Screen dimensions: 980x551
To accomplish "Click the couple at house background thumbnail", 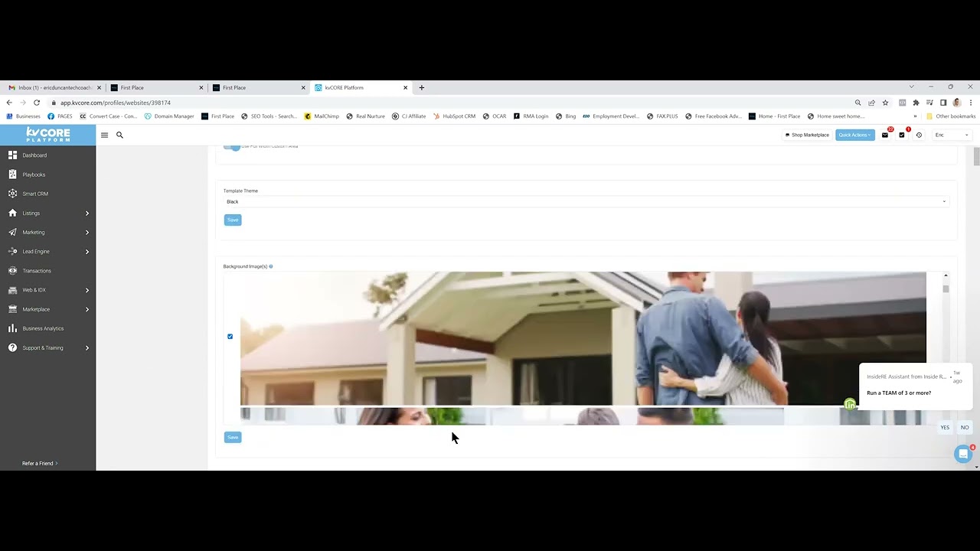I will click(x=583, y=338).
